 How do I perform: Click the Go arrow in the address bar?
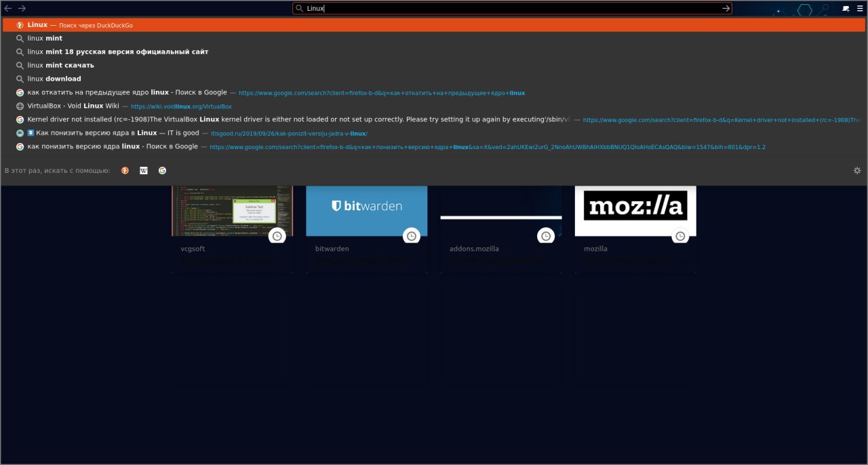click(726, 8)
